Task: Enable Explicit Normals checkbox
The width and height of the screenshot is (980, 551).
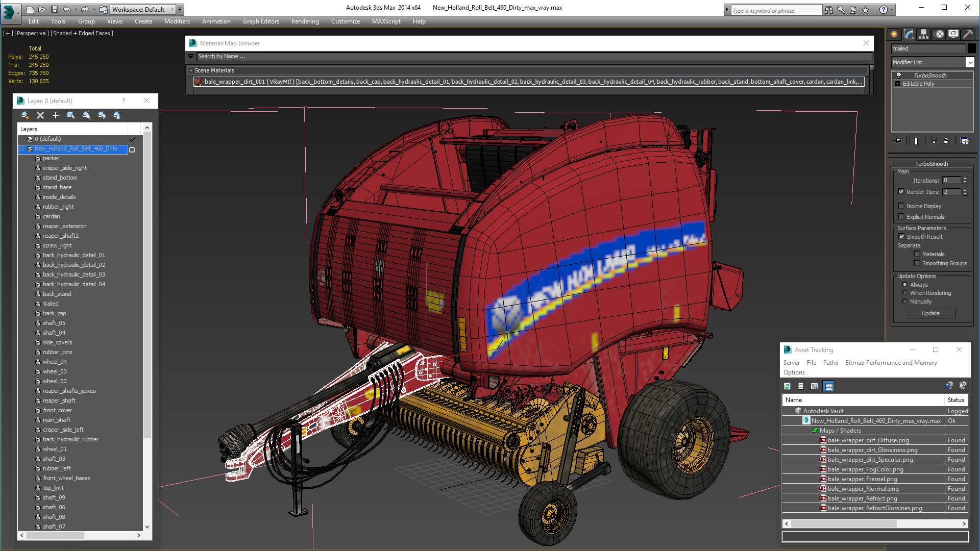Action: (901, 217)
